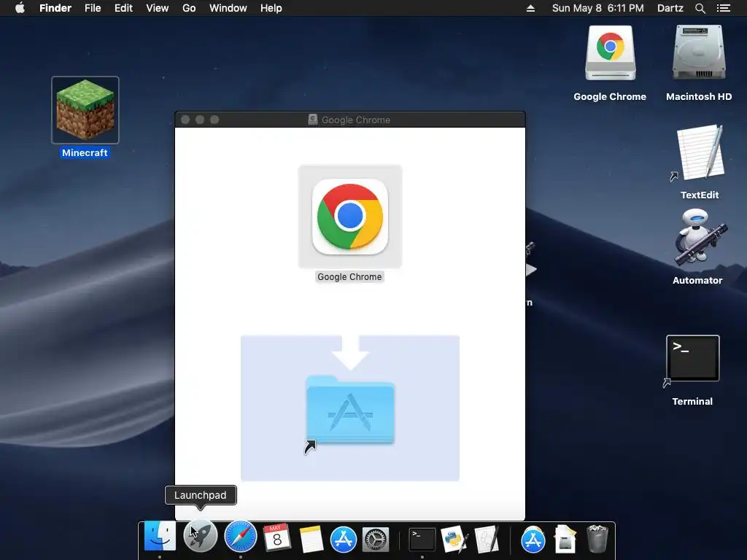Open Calendar from the Dock
The width and height of the screenshot is (747, 560).
[x=276, y=538]
